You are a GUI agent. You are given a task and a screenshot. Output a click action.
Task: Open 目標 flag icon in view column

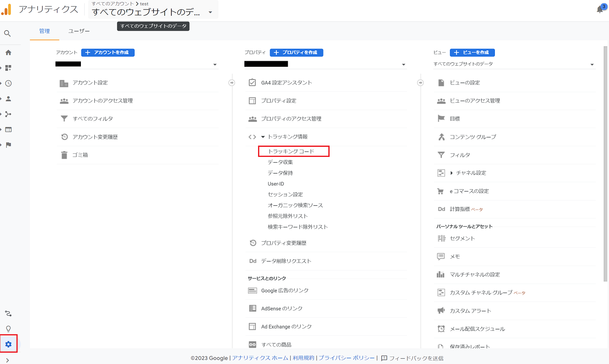pos(441,118)
